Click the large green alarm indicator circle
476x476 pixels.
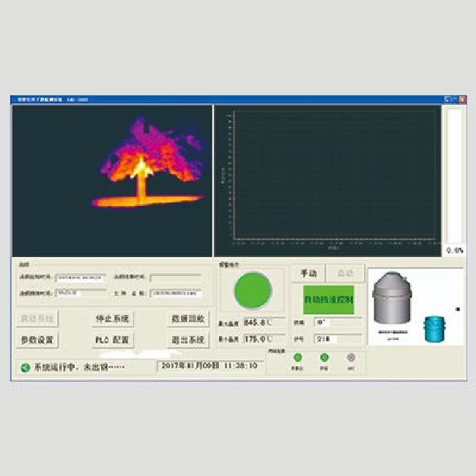[x=252, y=291]
